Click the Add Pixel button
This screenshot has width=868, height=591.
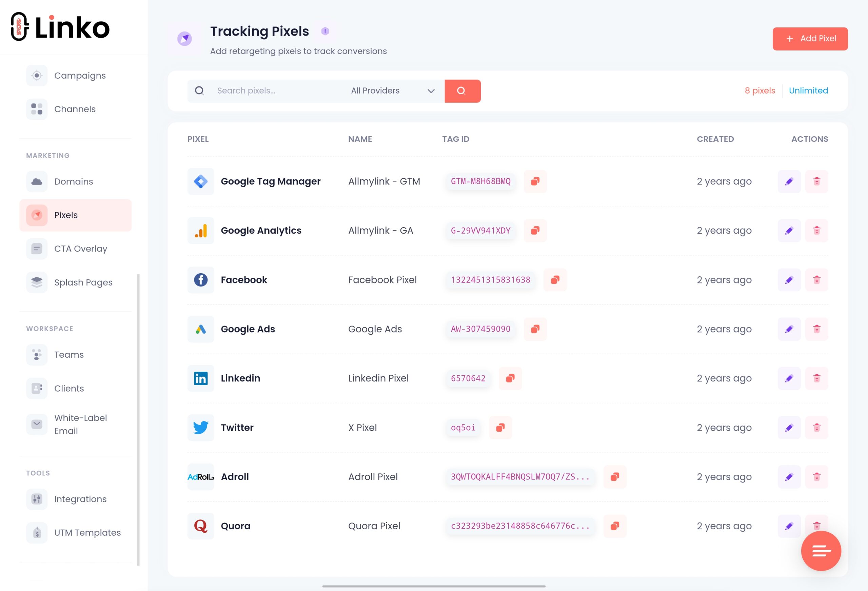(810, 38)
